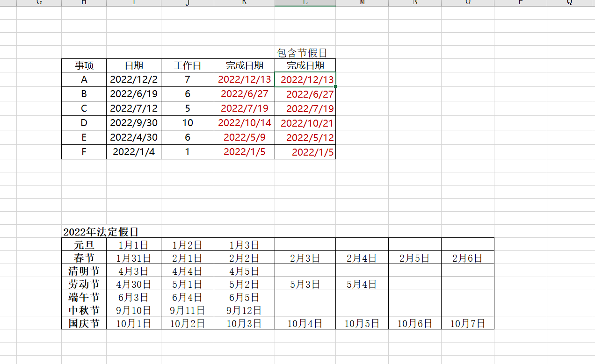Viewport: 595px width, 364px height.
Task: Click the 10月4日 holiday cell
Action: point(305,323)
